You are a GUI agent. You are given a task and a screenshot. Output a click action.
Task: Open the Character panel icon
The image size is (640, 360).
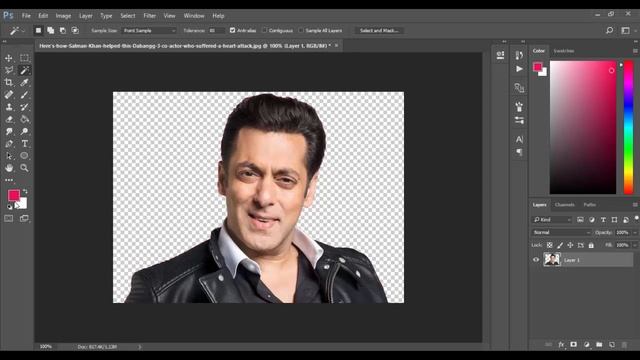click(519, 140)
